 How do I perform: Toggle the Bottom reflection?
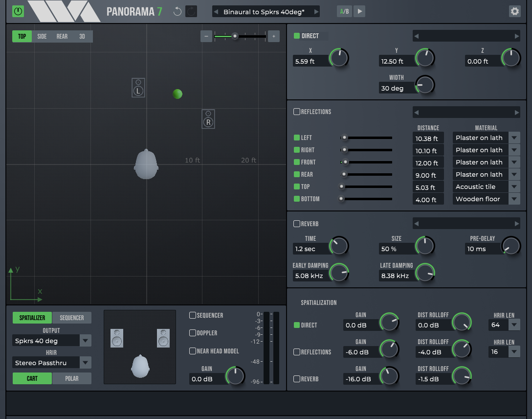tap(296, 199)
